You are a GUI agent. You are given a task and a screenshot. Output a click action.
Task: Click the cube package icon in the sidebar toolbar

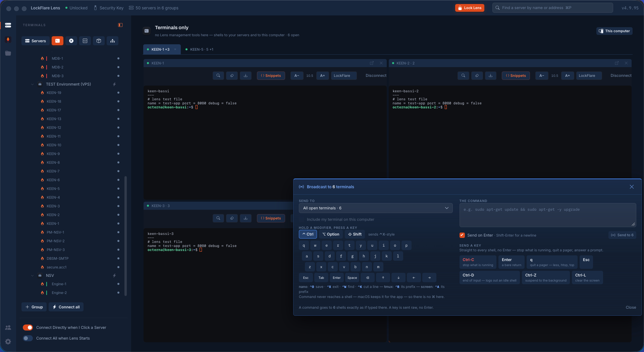click(99, 41)
